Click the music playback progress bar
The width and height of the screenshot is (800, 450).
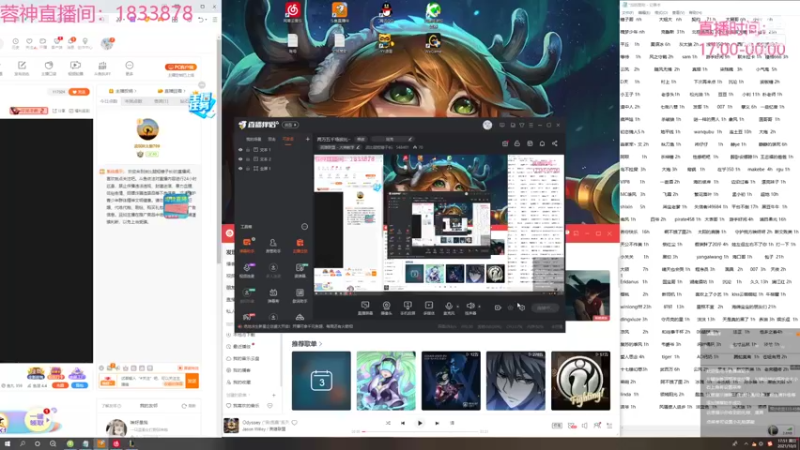(x=421, y=432)
